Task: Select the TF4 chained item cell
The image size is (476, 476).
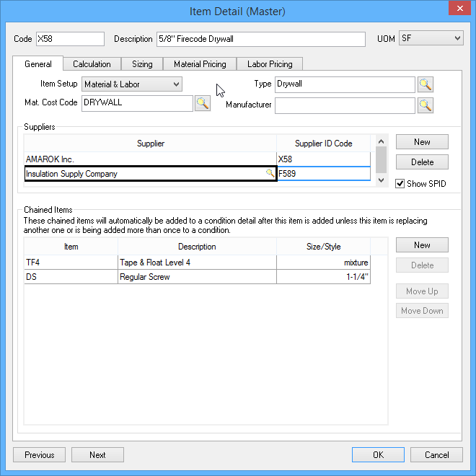Action: 71,263
